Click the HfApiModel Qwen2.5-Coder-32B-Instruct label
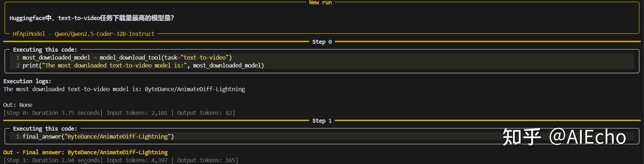The image size is (644, 164). 84,34
